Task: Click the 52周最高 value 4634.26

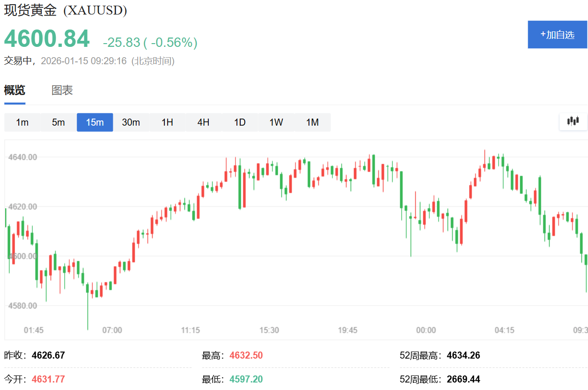Action: [463, 355]
